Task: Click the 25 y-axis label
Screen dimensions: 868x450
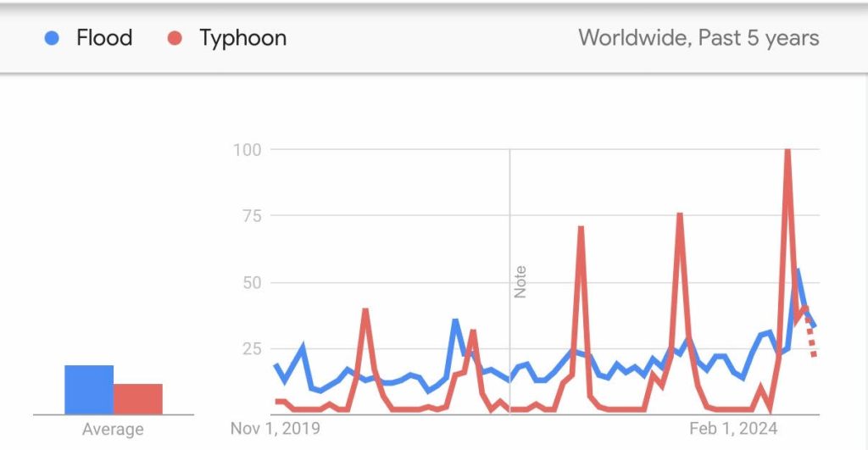Action: (x=250, y=348)
